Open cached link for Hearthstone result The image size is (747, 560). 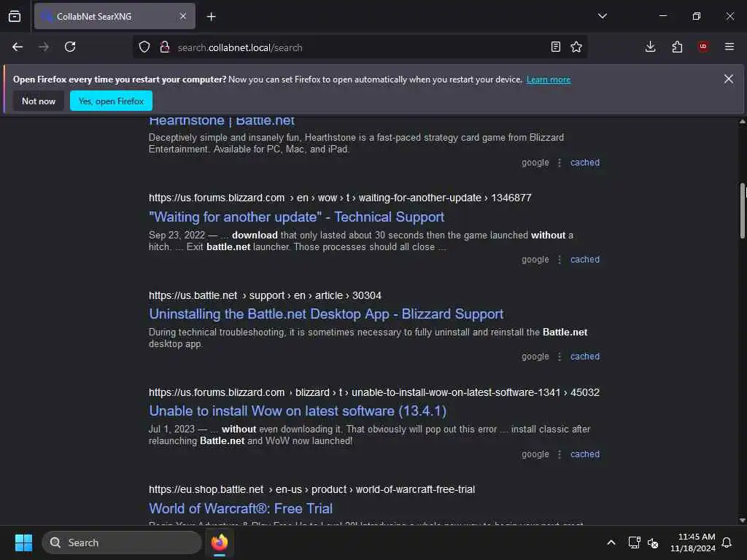coord(585,163)
